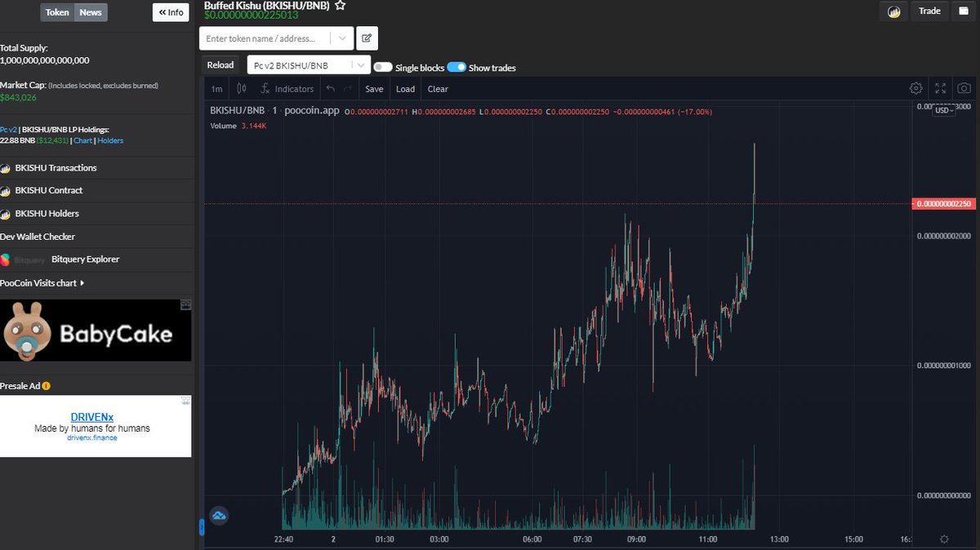Image resolution: width=980 pixels, height=550 pixels.
Task: Click the ad marker icon on BabyCake banner
Action: point(185,304)
